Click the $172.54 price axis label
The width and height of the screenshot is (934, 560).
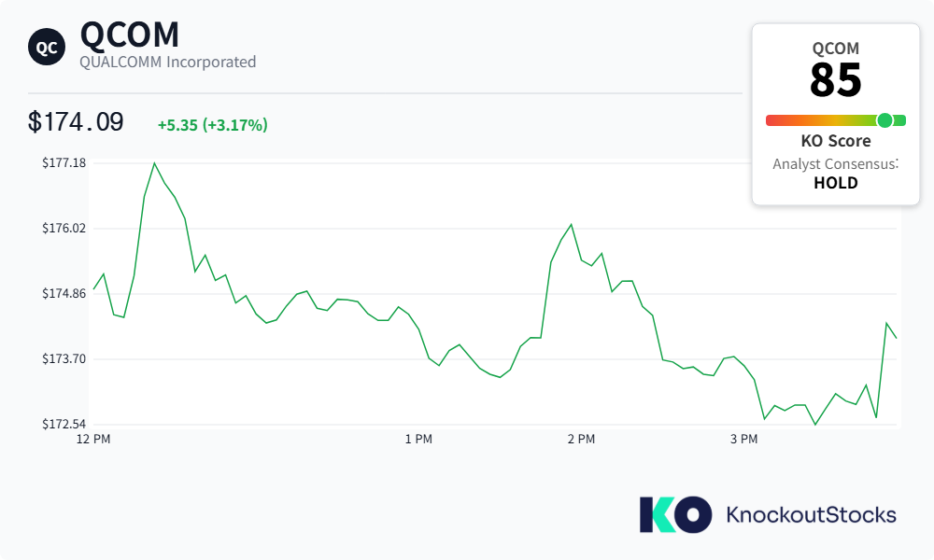pyautogui.click(x=64, y=425)
